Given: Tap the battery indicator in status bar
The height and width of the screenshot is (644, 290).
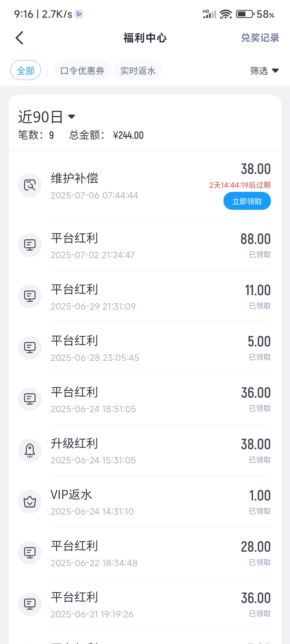Looking at the screenshot, I should click(x=245, y=14).
